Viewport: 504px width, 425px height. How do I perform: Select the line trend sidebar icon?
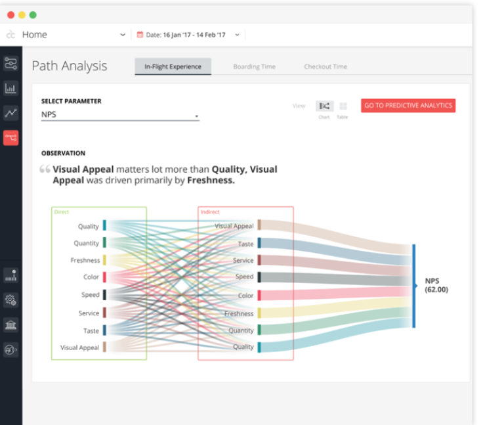tap(10, 113)
